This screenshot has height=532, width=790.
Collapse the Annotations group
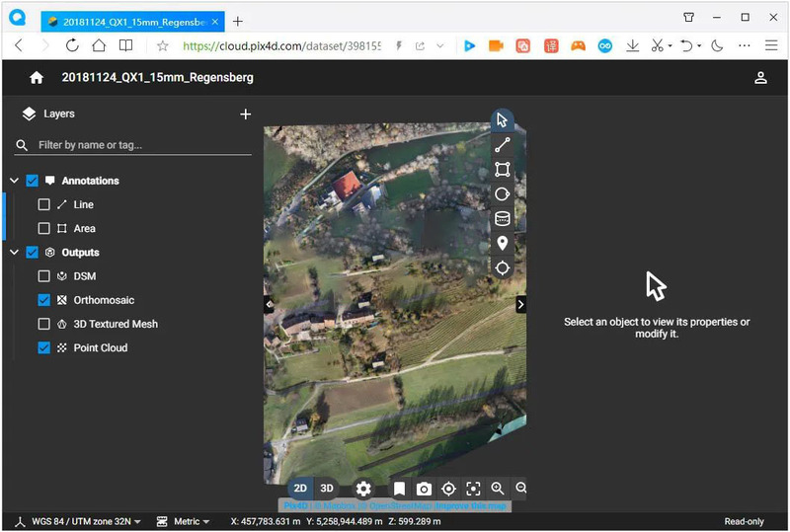coord(15,181)
